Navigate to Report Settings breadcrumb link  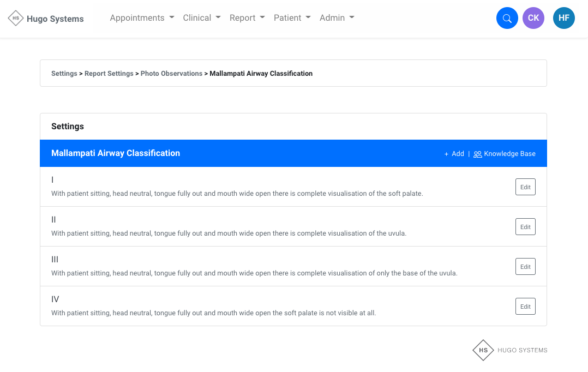[x=109, y=74]
